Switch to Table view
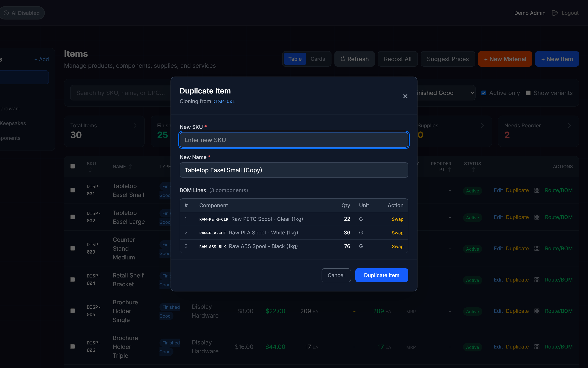This screenshot has width=588, height=368. point(295,59)
